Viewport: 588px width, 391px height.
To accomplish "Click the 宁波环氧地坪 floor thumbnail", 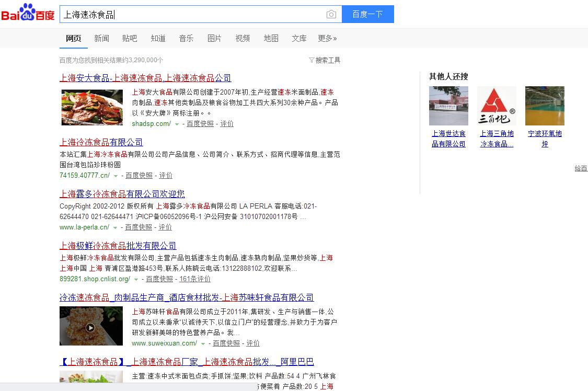I will (x=545, y=106).
